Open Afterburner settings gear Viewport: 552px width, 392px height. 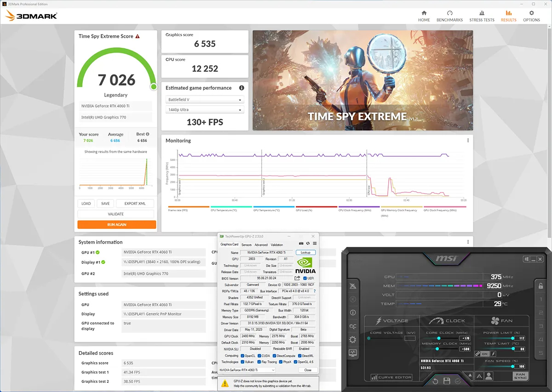tap(353, 340)
